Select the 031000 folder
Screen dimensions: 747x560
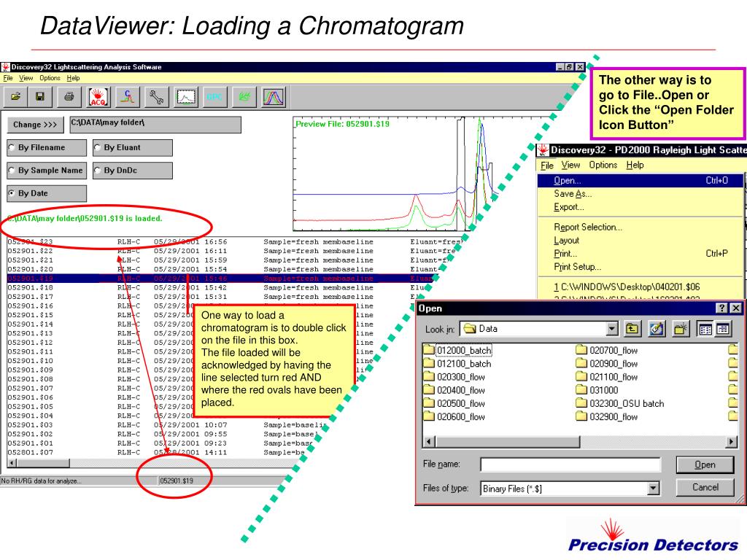597,390
